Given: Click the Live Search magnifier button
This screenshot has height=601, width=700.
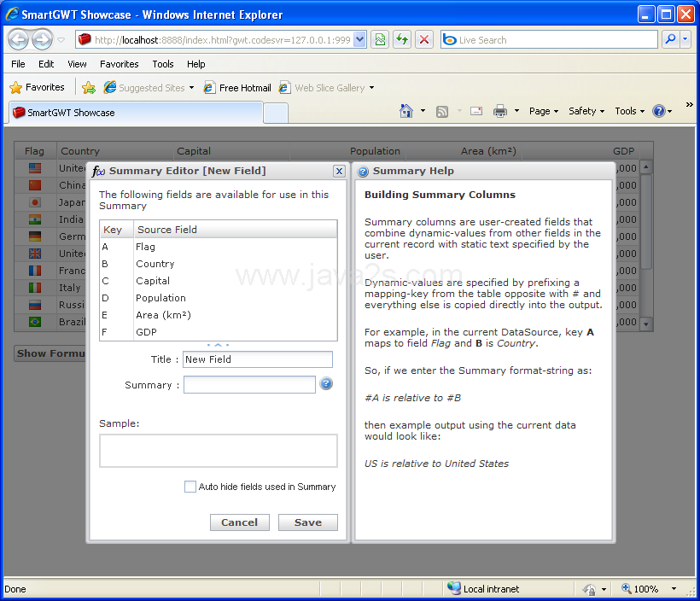Looking at the screenshot, I should click(670, 40).
